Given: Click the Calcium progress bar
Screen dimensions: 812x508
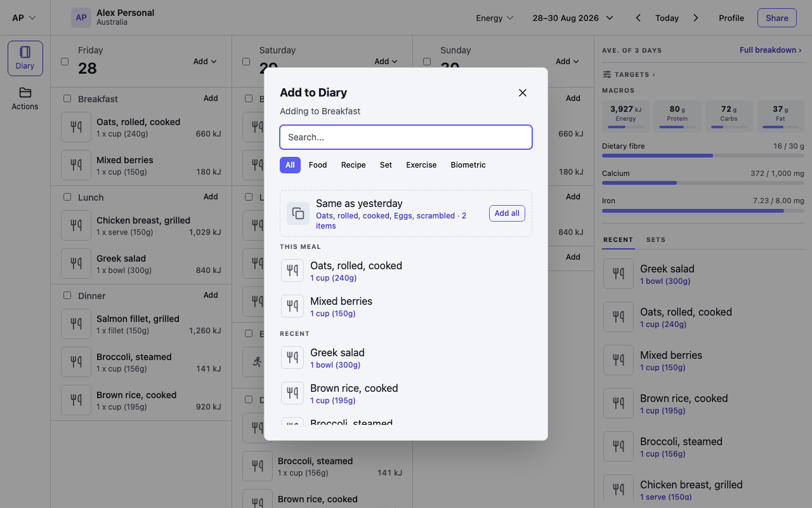Looking at the screenshot, I should pyautogui.click(x=703, y=183).
